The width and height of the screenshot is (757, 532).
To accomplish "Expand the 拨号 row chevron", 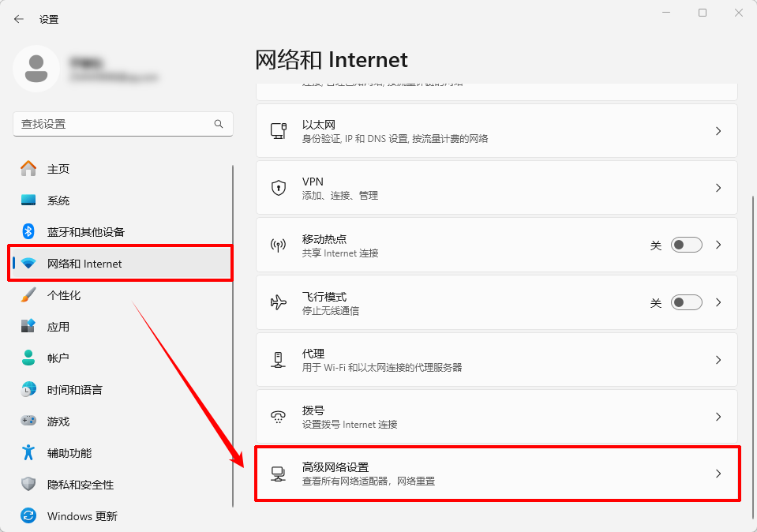I will click(718, 417).
